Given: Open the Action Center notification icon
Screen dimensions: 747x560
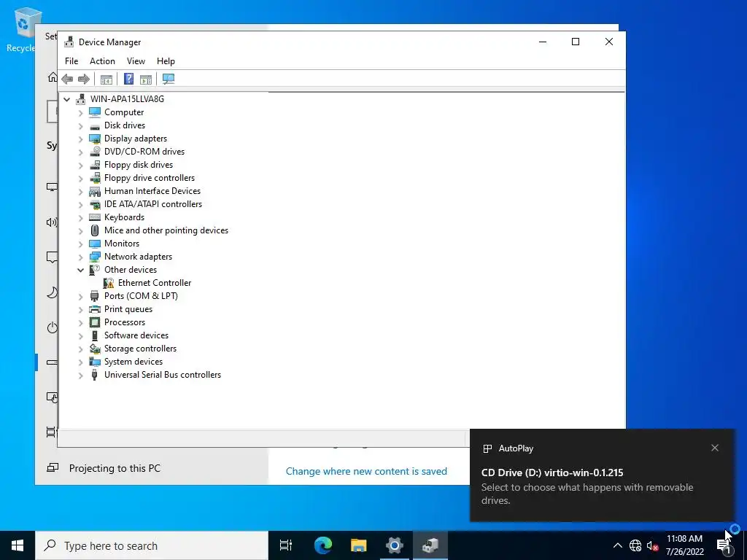Looking at the screenshot, I should 724,545.
